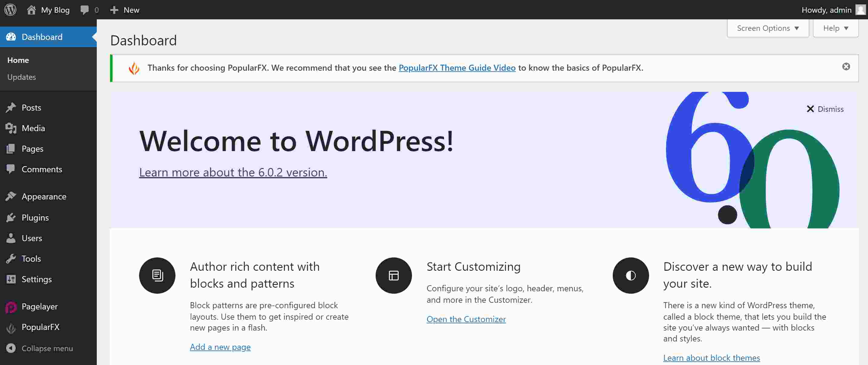The image size is (868, 365).
Task: Open the Appearance menu
Action: coord(48,196)
